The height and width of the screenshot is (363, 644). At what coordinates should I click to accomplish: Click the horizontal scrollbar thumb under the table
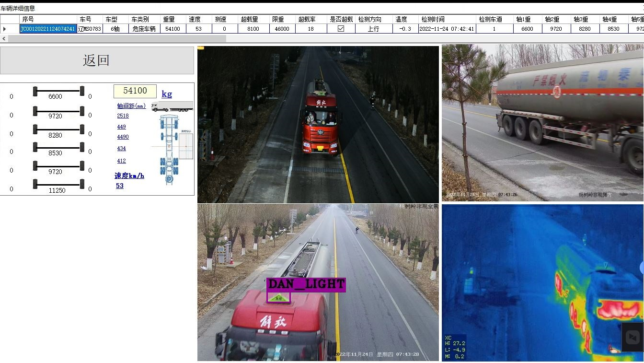point(117,38)
